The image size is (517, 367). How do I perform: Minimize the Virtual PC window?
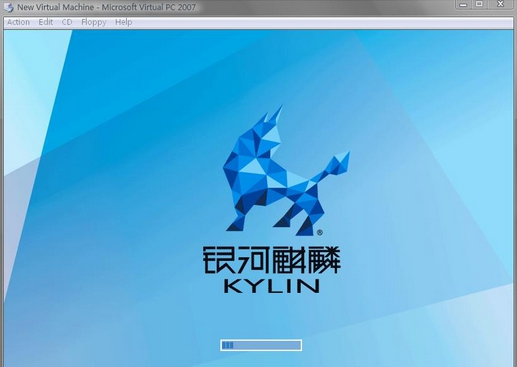pos(463,4)
